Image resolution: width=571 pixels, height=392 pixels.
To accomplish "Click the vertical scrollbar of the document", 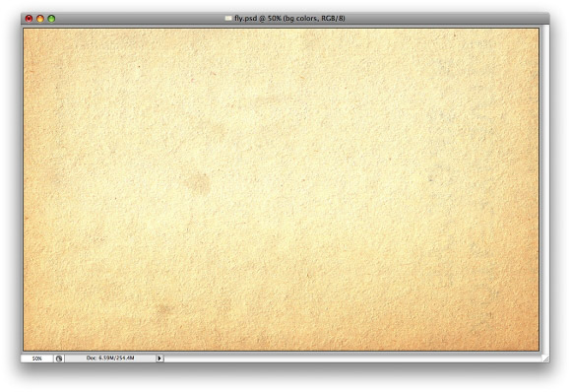I will pyautogui.click(x=545, y=189).
